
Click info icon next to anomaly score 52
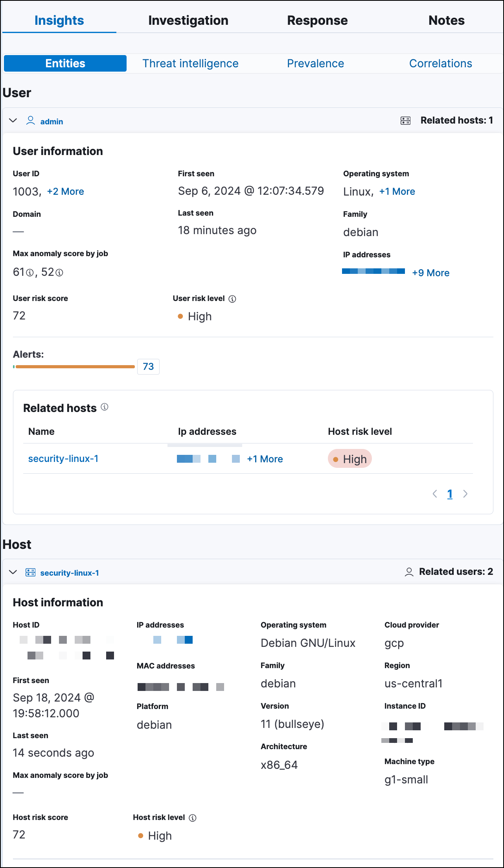(59, 273)
